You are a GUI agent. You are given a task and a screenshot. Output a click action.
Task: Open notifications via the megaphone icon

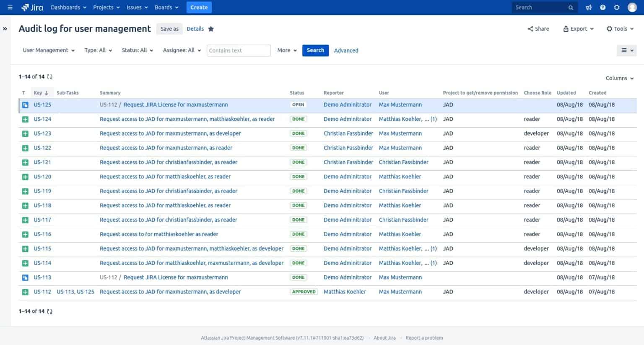point(588,7)
